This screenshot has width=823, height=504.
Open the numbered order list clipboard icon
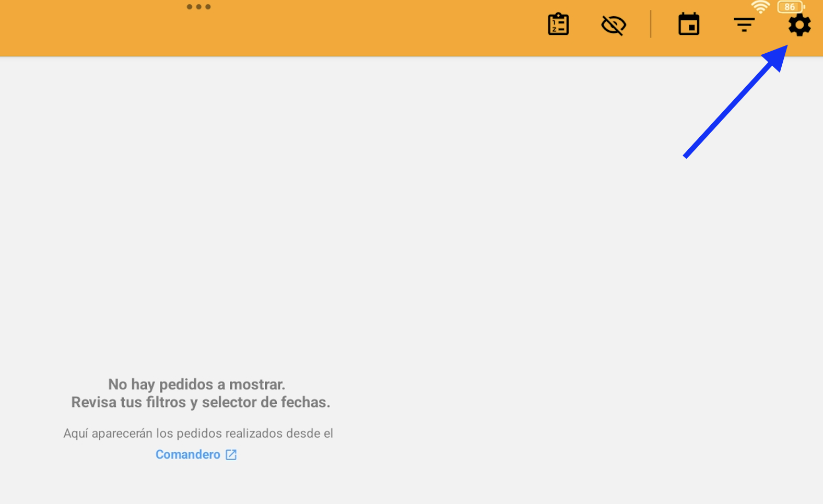coord(558,25)
